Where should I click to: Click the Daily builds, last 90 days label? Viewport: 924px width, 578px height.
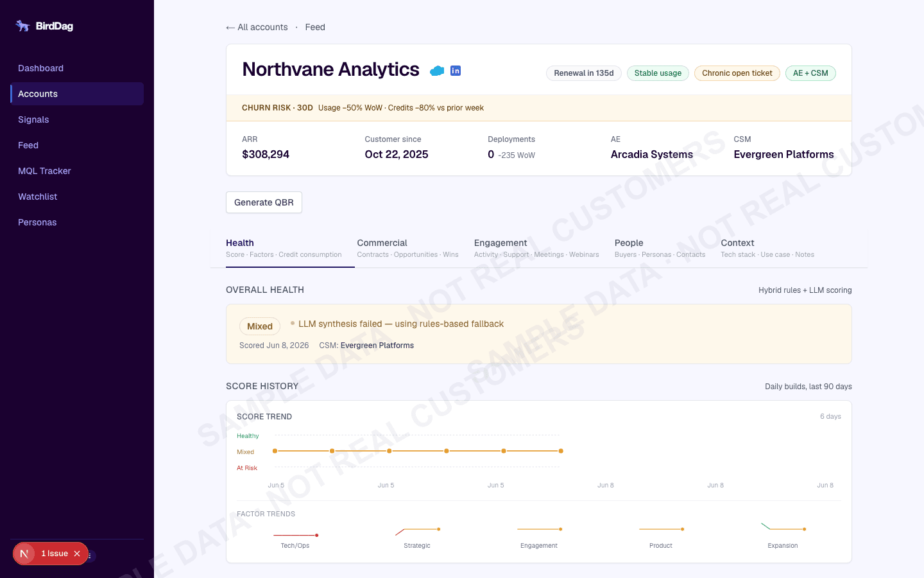(809, 387)
